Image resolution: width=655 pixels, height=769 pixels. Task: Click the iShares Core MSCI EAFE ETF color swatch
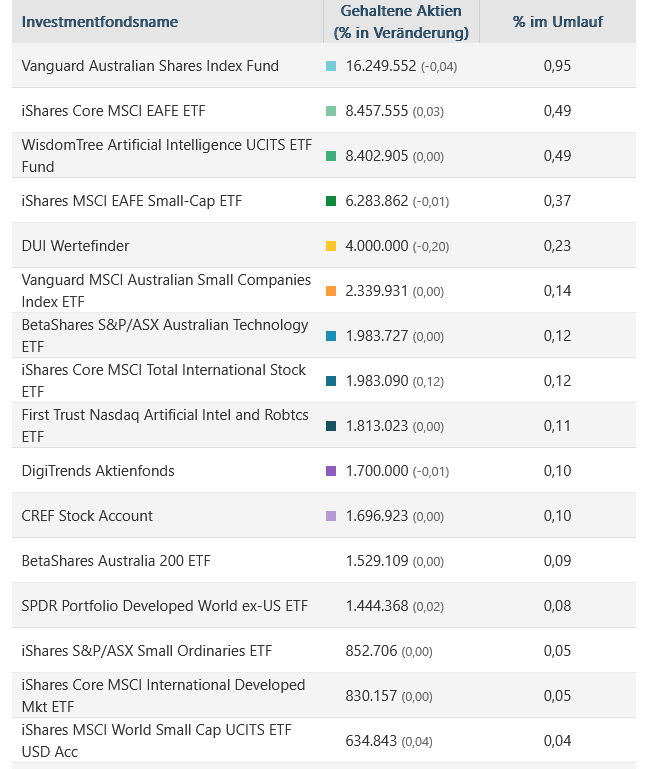pos(331,111)
